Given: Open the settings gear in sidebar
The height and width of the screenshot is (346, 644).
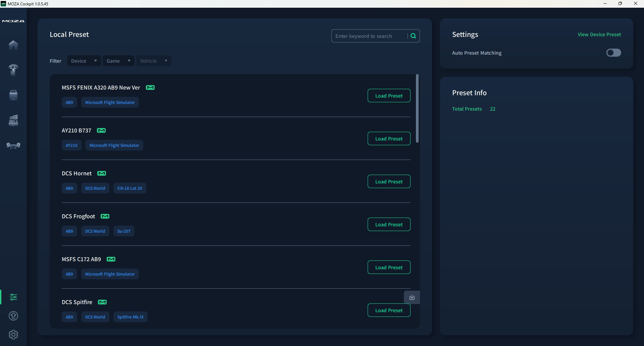Looking at the screenshot, I should [x=13, y=335].
